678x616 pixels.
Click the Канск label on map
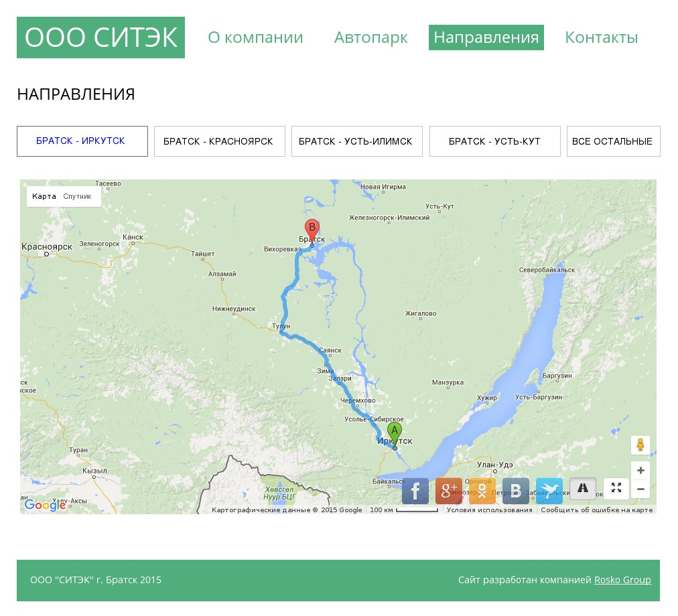click(x=132, y=236)
